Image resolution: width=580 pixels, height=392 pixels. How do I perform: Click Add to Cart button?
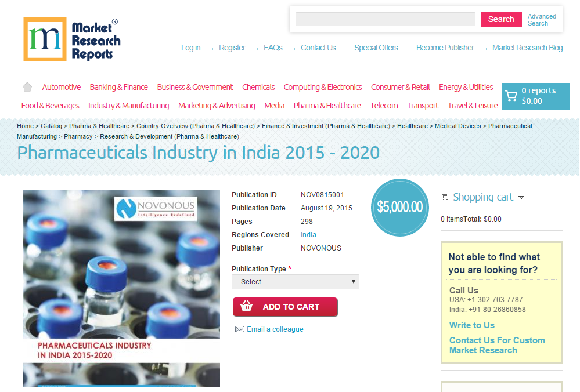(285, 307)
